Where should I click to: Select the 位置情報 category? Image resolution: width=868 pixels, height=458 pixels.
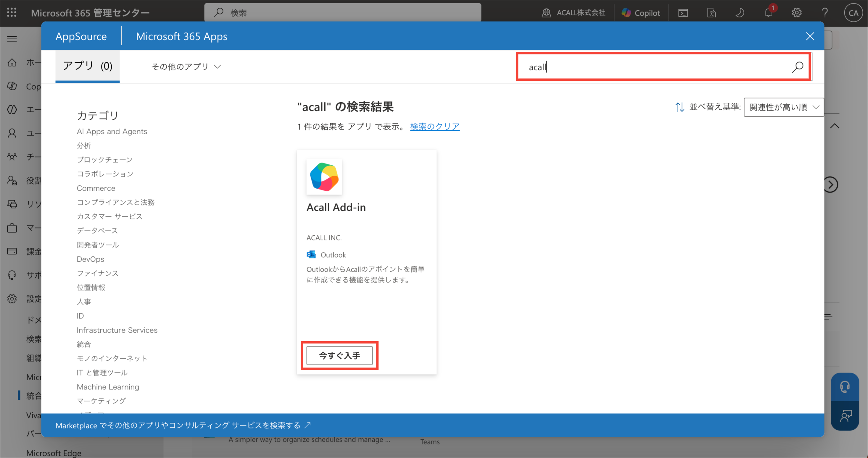point(91,288)
